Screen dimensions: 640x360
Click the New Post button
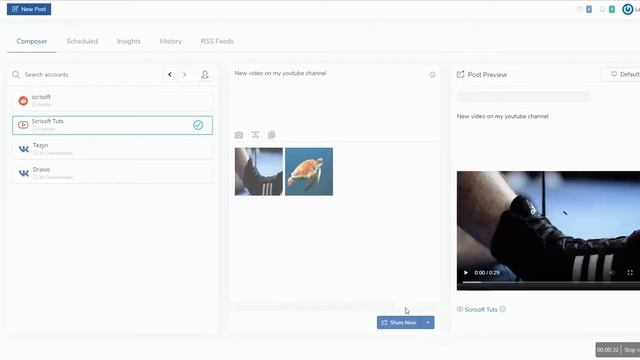29,9
